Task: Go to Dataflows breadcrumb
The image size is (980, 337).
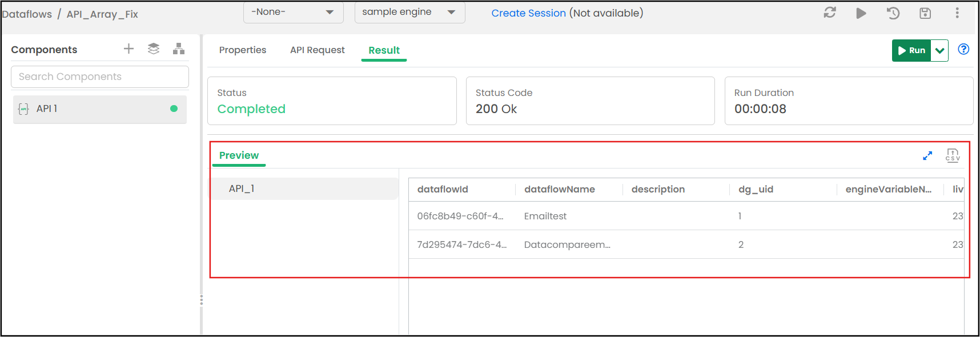Action: (x=27, y=14)
